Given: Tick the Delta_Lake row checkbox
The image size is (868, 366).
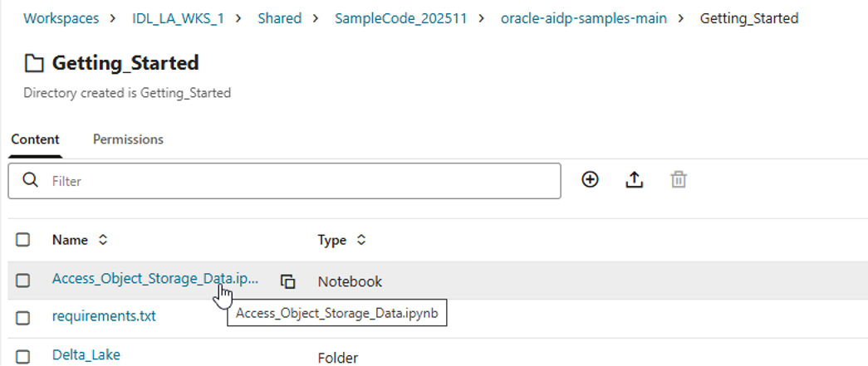Looking at the screenshot, I should pyautogui.click(x=23, y=357).
